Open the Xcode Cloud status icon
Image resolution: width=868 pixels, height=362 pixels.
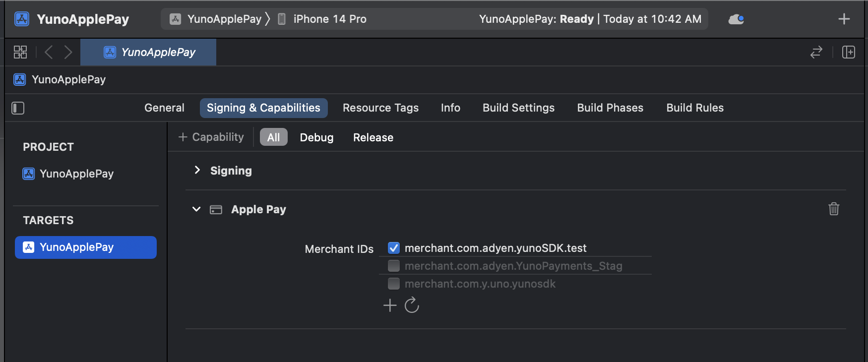pyautogui.click(x=736, y=19)
